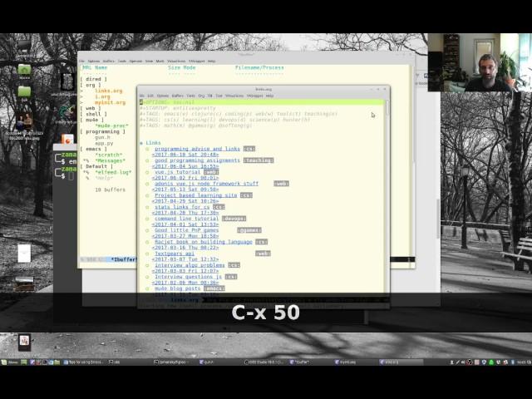
Task: Open Help menu in Ibuffer window
Action: tap(211, 62)
